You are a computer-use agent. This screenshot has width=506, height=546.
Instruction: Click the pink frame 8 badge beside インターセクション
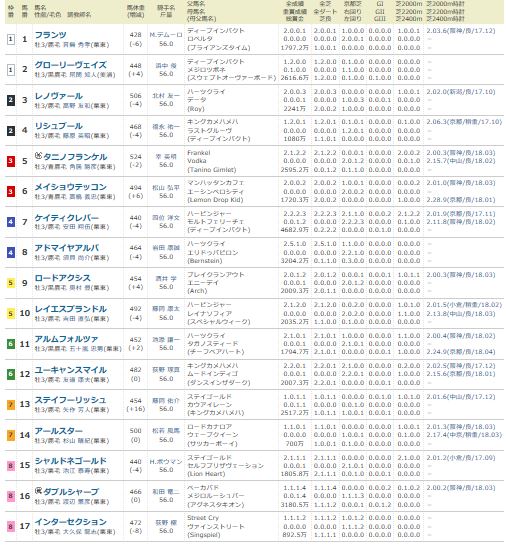(x=11, y=526)
